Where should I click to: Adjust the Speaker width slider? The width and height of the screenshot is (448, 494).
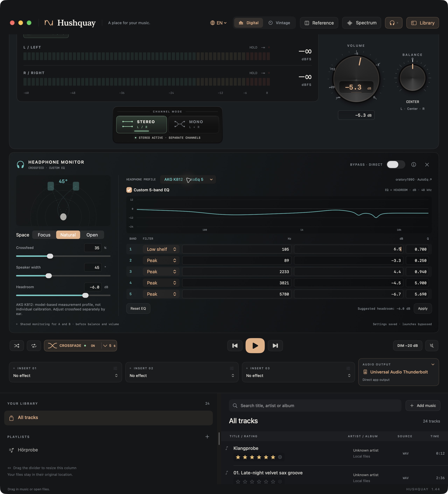(49, 276)
